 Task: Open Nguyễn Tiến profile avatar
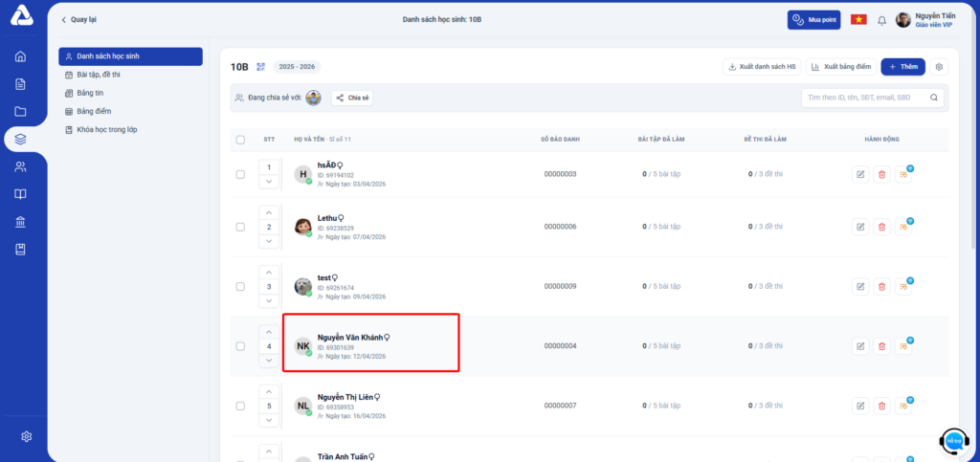tap(903, 20)
